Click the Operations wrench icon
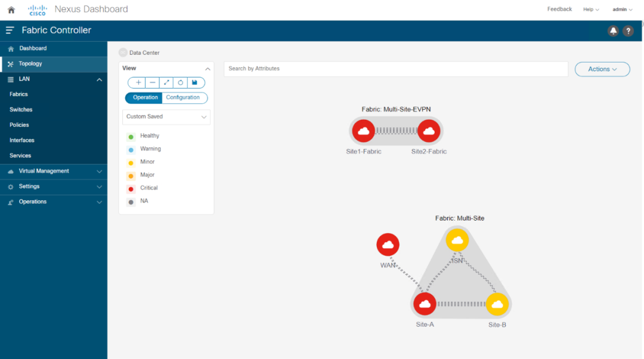The image size is (644, 359). pos(11,202)
